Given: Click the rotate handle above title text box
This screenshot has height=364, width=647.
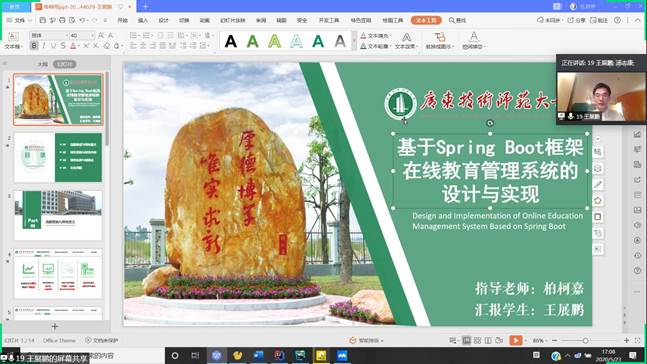Looking at the screenshot, I should (490, 123).
